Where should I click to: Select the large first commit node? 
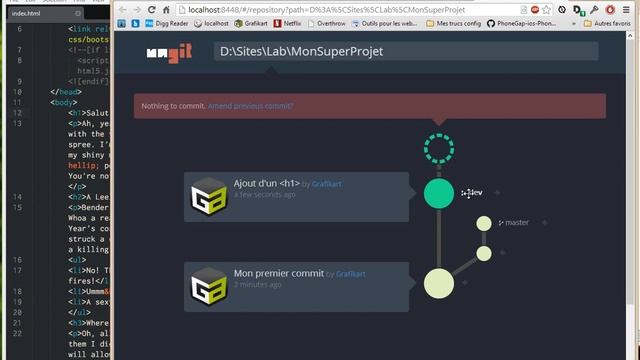(x=439, y=284)
